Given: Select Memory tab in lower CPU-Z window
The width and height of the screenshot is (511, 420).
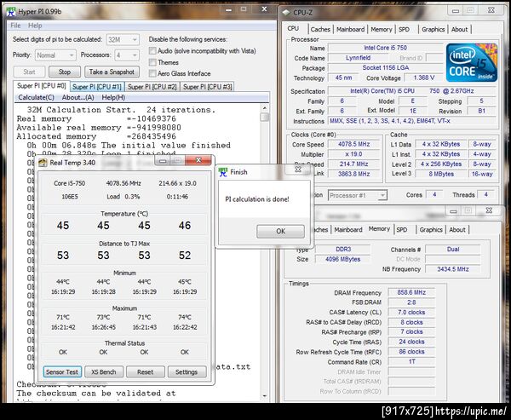Looking at the screenshot, I should click(x=379, y=228).
